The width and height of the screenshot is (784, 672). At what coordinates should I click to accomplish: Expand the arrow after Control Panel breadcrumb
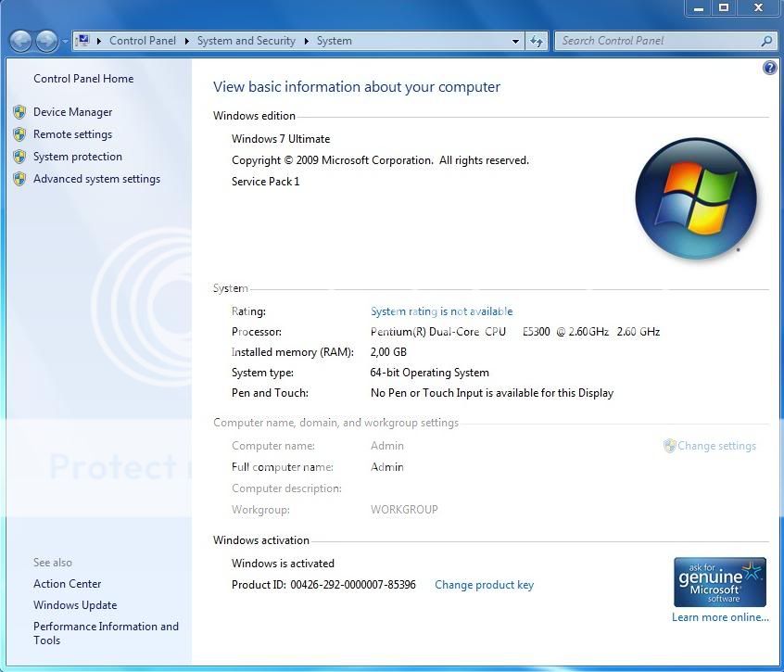point(186,41)
